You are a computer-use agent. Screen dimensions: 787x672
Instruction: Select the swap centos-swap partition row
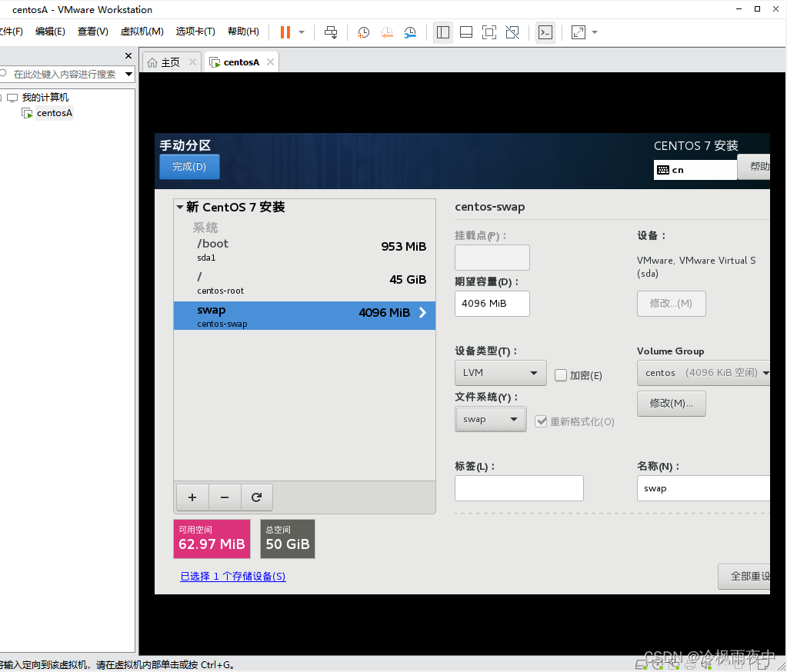coord(305,315)
